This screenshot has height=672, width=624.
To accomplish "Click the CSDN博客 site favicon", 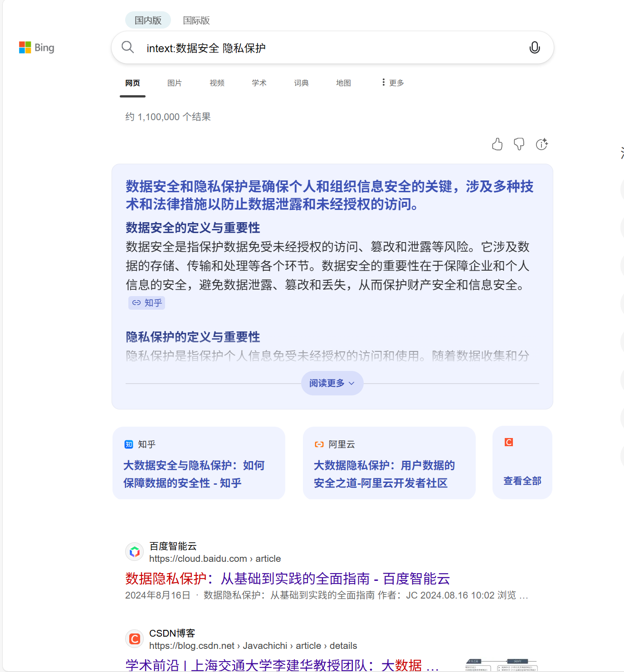I will pos(134,638).
